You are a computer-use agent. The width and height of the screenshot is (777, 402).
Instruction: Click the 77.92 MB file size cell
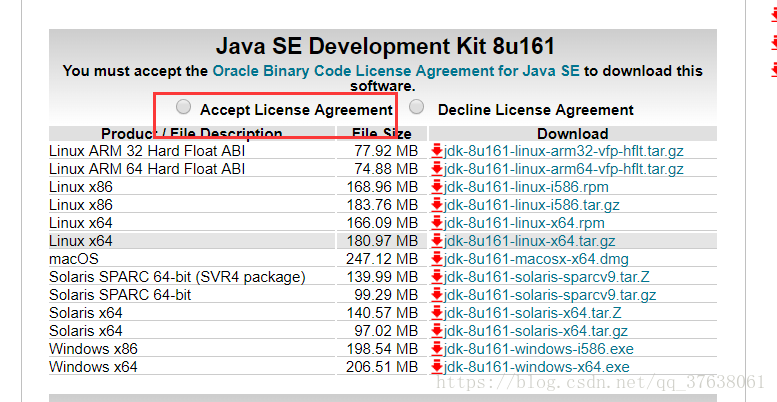pos(382,151)
